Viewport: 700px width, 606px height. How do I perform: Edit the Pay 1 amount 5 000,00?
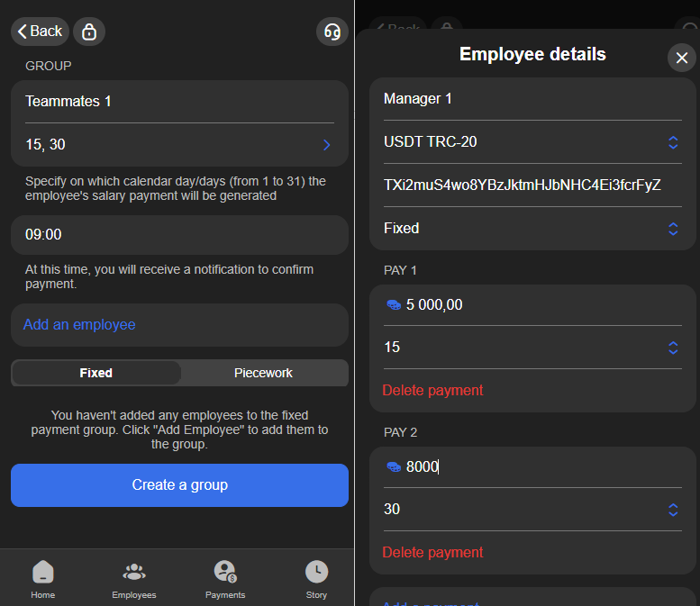click(x=532, y=304)
